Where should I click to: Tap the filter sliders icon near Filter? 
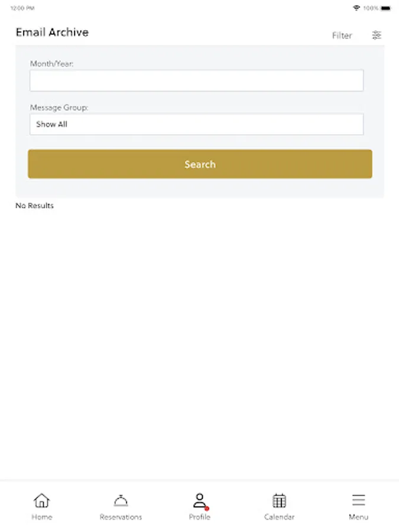pos(377,35)
